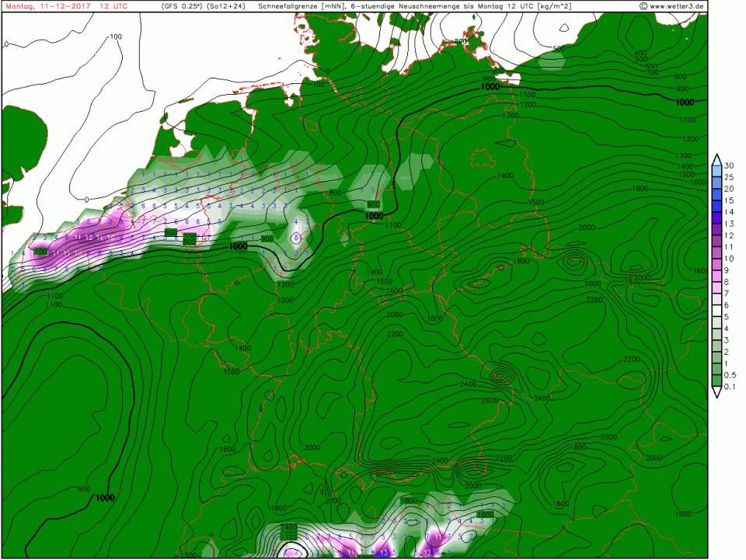Click the '(GFS 0.25°)' model label
Viewport: 746px width, 560px height.
182,6
